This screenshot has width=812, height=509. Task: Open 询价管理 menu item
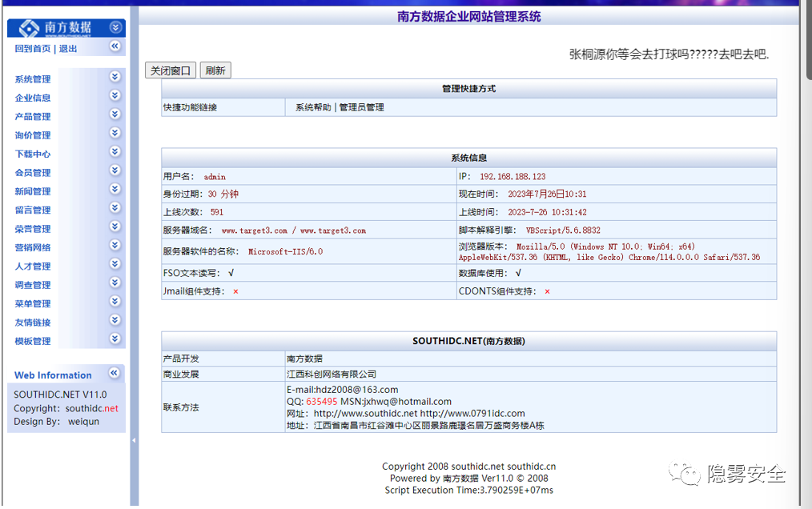click(x=33, y=135)
